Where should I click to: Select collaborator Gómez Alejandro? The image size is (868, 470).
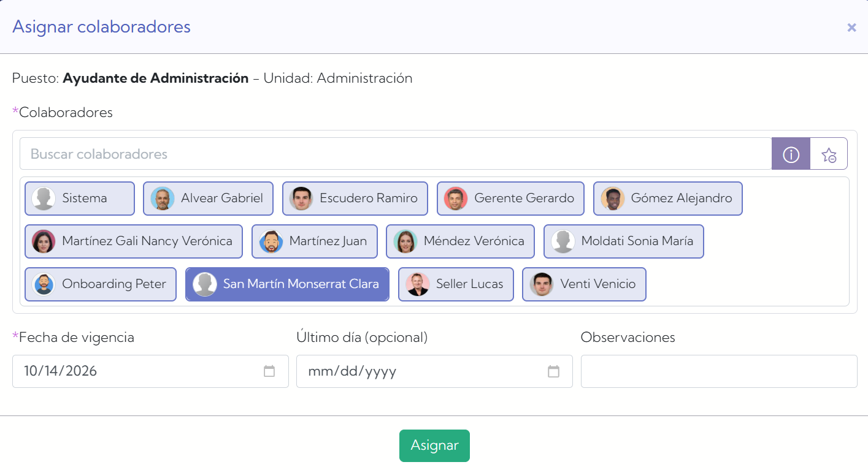pyautogui.click(x=668, y=199)
